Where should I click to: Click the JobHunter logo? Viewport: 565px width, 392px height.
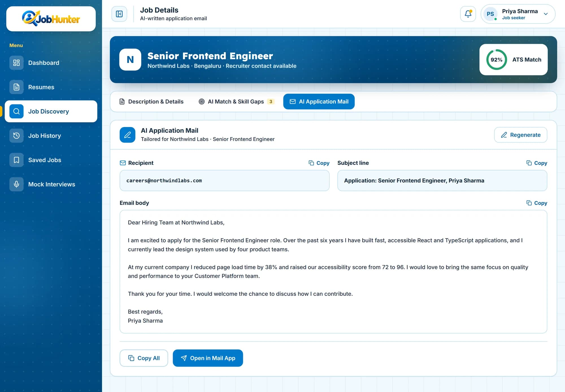(x=51, y=19)
